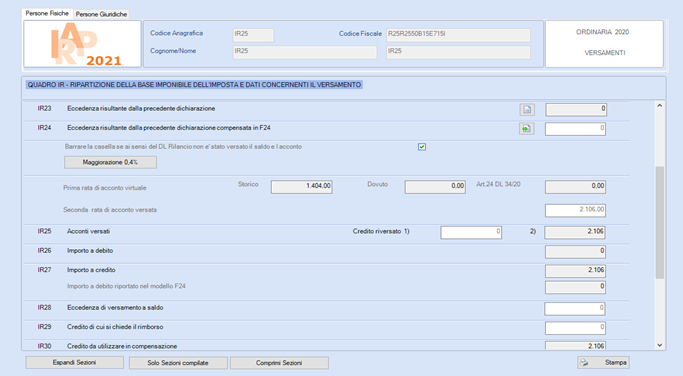Viewport: 683px width, 376px height.
Task: Click the IR28 Eccedenza di versamento field
Action: coord(575,309)
